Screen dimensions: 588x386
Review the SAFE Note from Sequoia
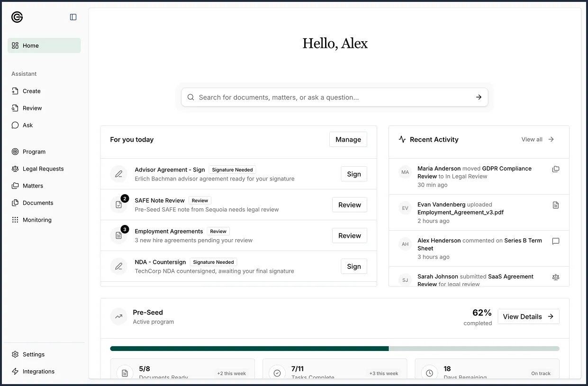click(x=349, y=205)
